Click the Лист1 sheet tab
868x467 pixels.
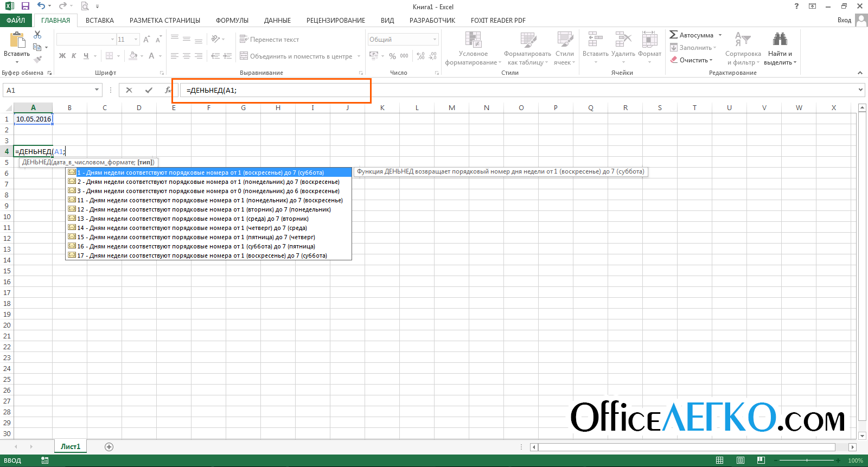pyautogui.click(x=71, y=446)
